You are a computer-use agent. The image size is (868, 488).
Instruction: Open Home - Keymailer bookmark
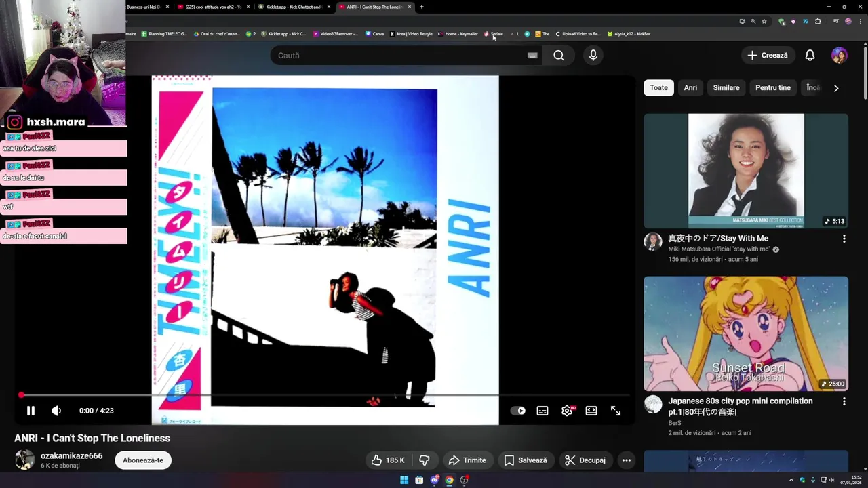pos(458,34)
